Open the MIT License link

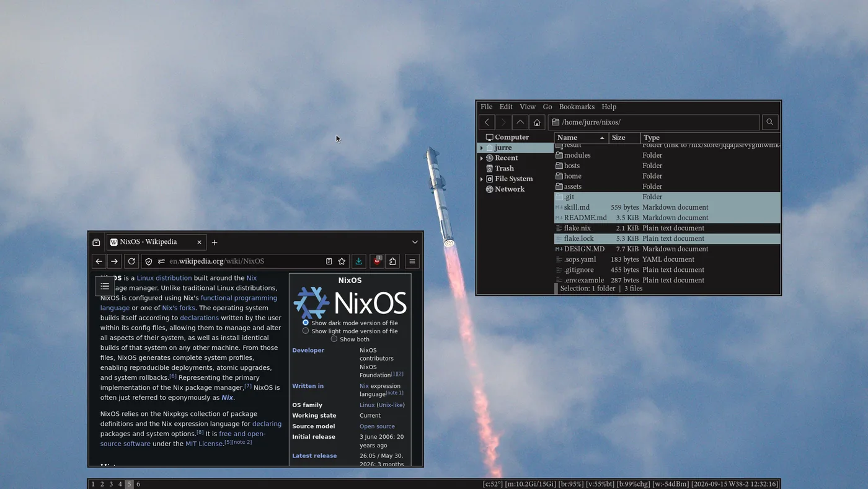coord(204,444)
